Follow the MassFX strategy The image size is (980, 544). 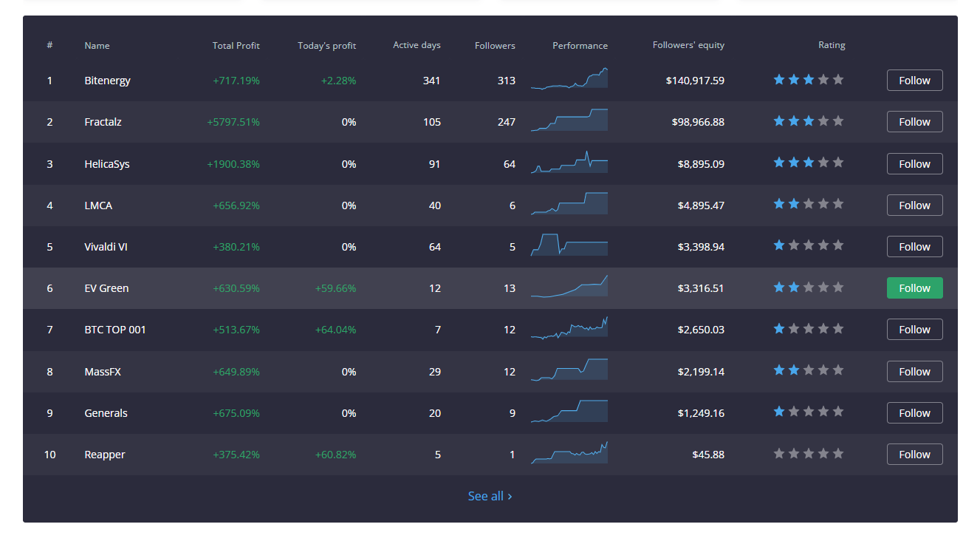tap(914, 372)
